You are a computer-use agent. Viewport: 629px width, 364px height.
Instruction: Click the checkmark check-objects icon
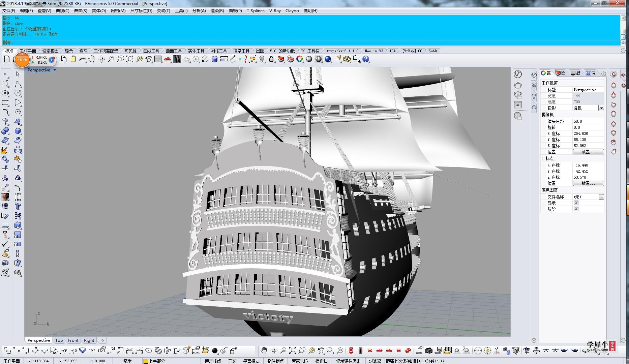click(x=5, y=244)
